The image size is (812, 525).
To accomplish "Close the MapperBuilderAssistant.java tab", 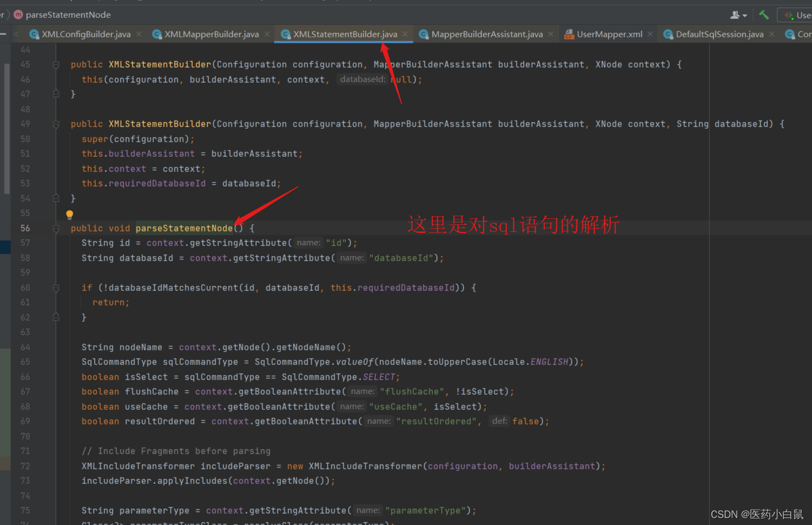I will click(x=551, y=34).
